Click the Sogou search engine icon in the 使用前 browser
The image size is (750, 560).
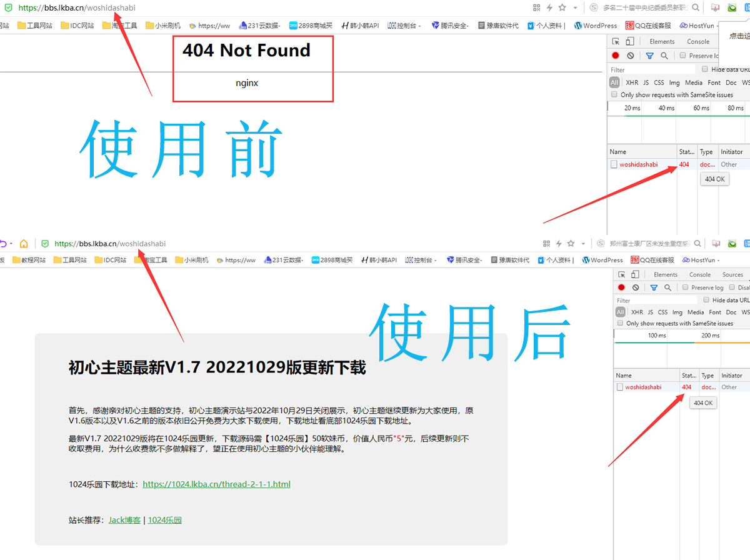pos(594,7)
